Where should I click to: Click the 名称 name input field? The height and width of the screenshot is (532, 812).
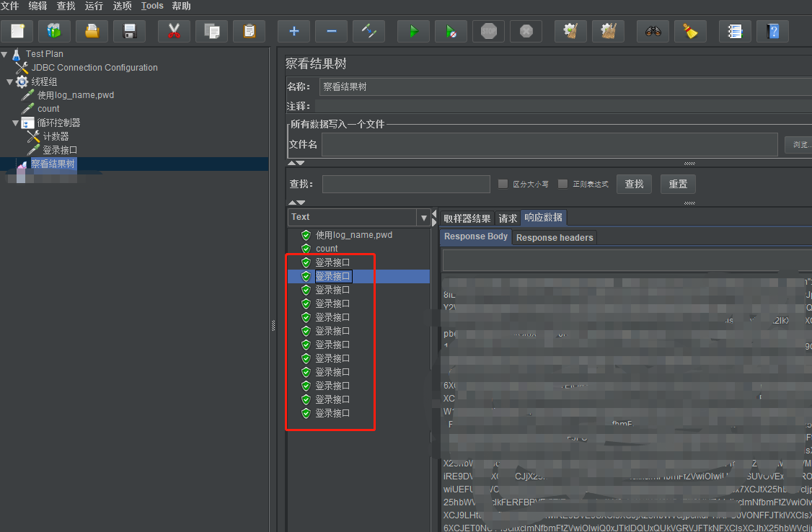(565, 87)
